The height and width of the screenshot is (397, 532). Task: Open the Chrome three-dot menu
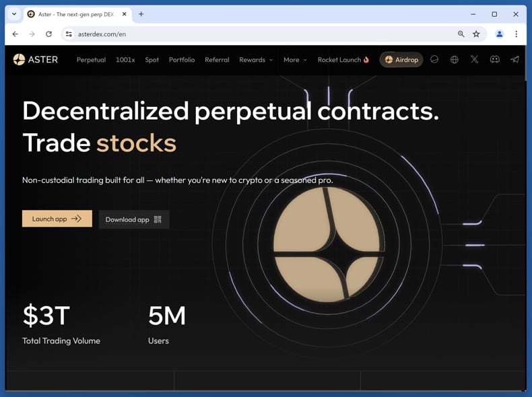click(516, 34)
